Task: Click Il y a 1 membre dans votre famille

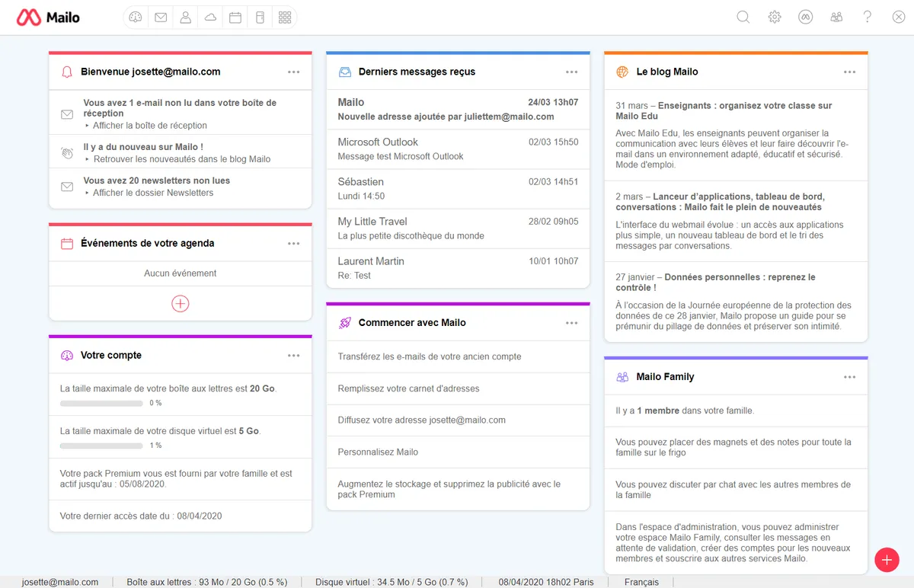Action: [x=685, y=411]
